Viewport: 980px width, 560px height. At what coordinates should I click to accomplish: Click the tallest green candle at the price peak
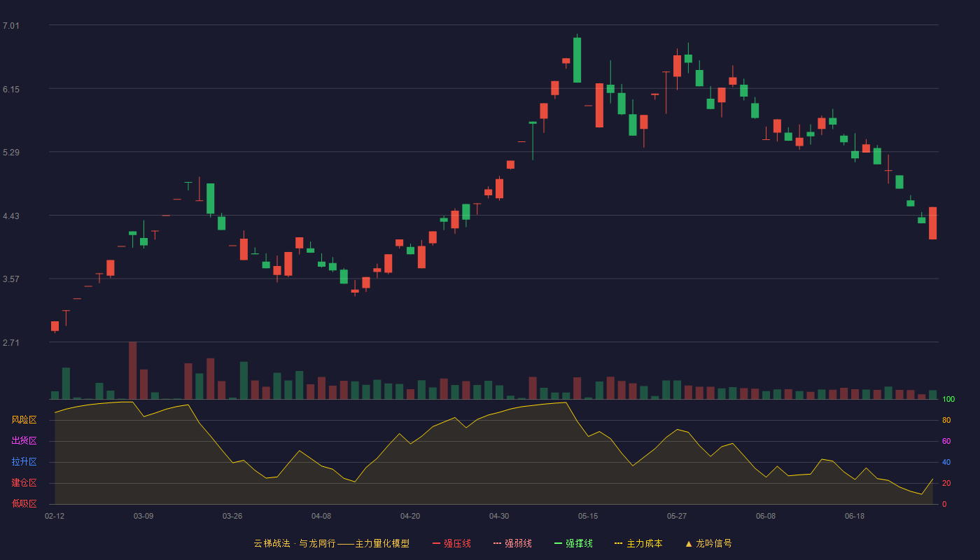577,59
